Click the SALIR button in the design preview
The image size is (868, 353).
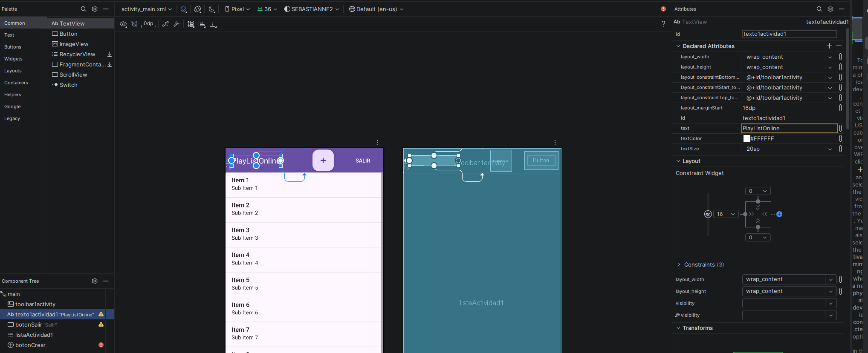pyautogui.click(x=363, y=161)
